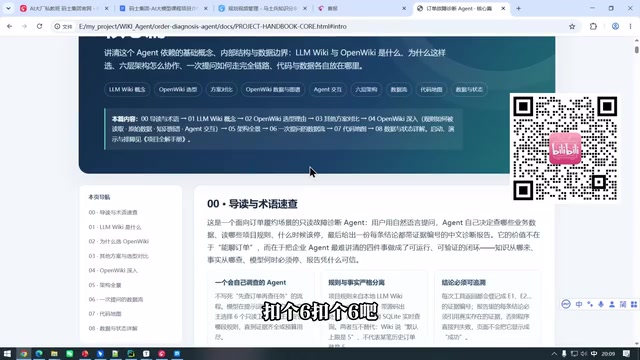Image resolution: width=640 pixels, height=360 pixels.
Task: Close the active 订单故障诊断 Agent tab
Action: 503,8
